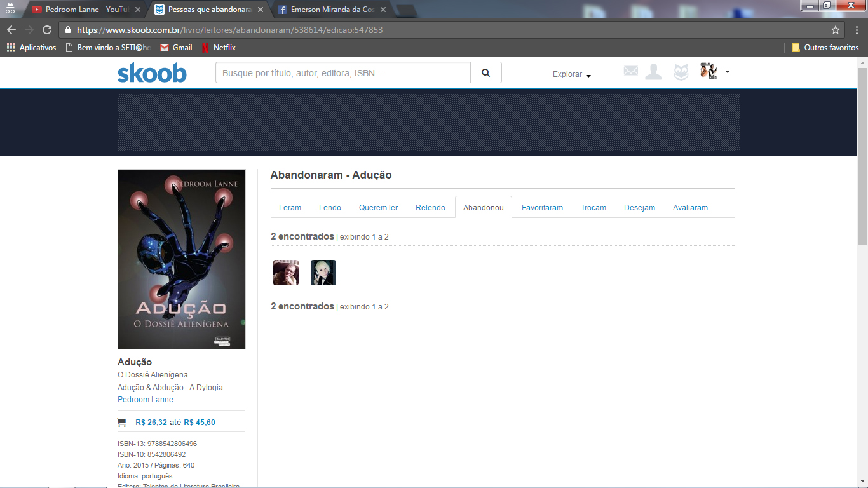Image resolution: width=868 pixels, height=488 pixels.
Task: Click the Adução book cover image
Action: coord(182,259)
